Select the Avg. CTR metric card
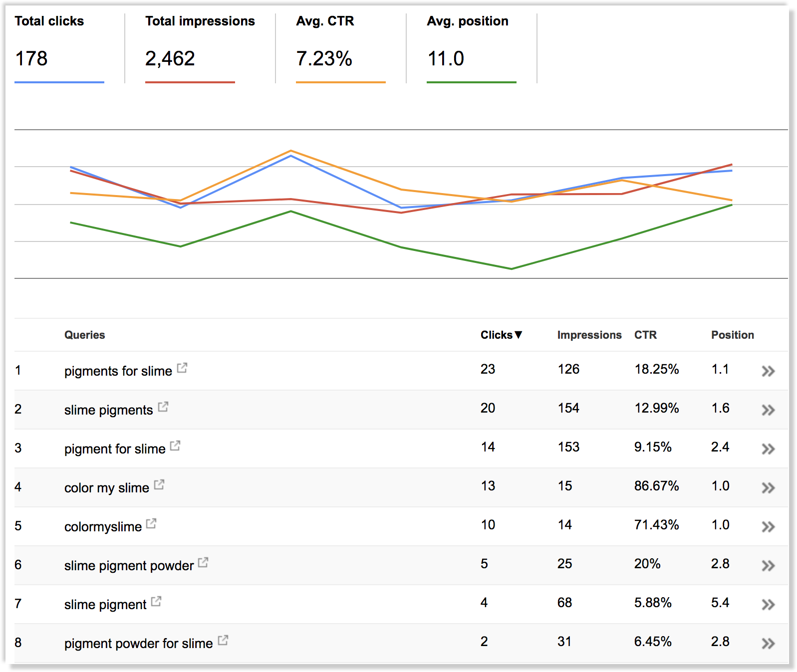 click(341, 48)
